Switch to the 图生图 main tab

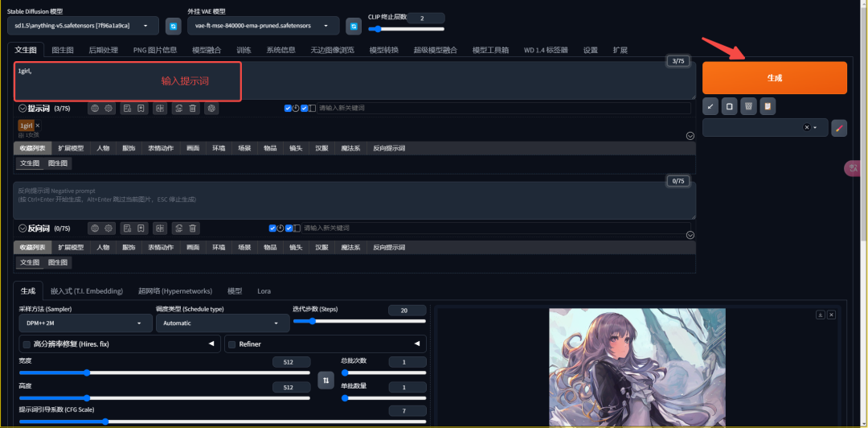pyautogui.click(x=63, y=50)
